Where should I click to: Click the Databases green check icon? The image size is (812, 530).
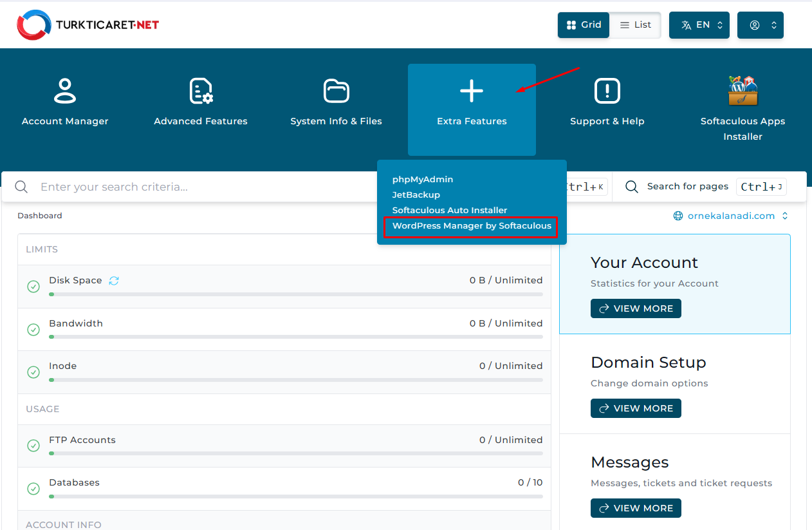tap(33, 489)
